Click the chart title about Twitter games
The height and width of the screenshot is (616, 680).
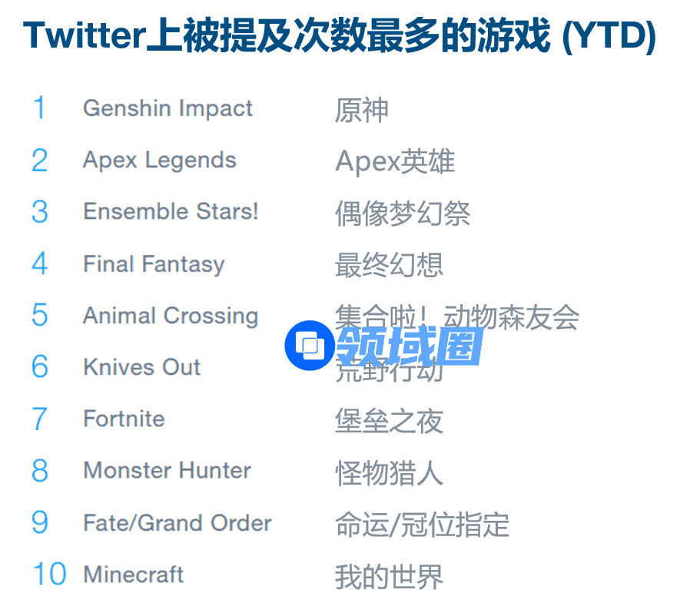tap(339, 36)
